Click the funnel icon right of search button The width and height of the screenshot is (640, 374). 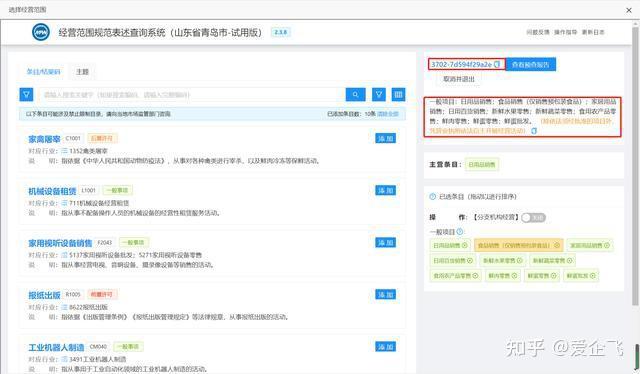click(x=379, y=95)
